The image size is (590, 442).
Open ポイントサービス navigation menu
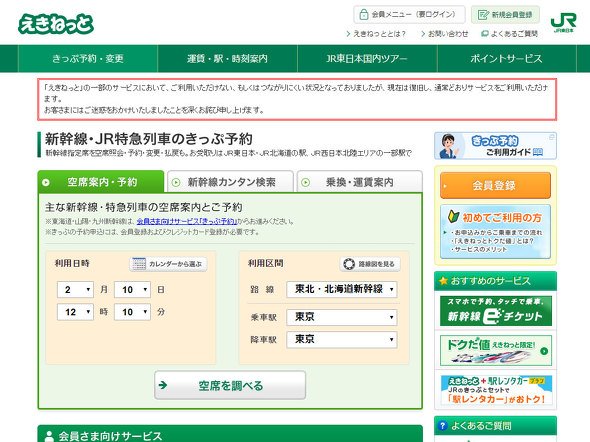pyautogui.click(x=507, y=58)
